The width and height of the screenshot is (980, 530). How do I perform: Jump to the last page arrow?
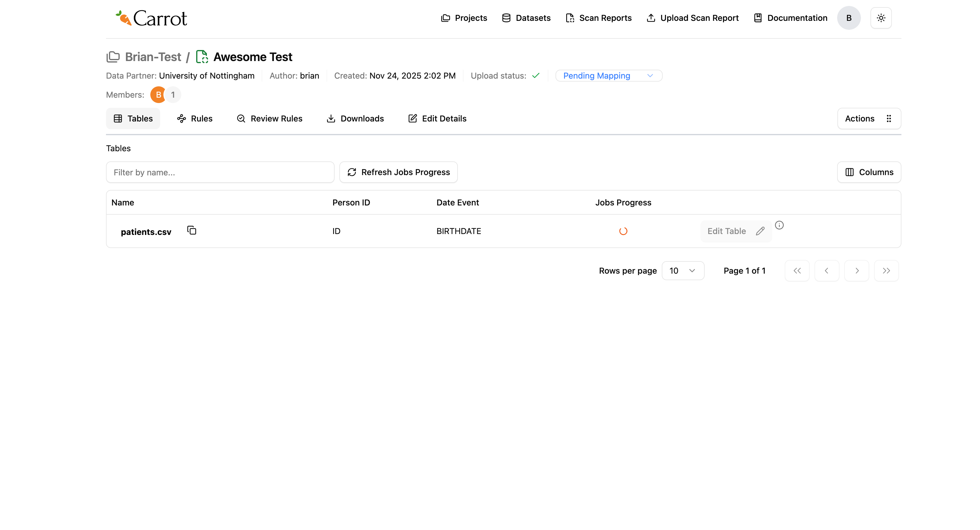(886, 271)
